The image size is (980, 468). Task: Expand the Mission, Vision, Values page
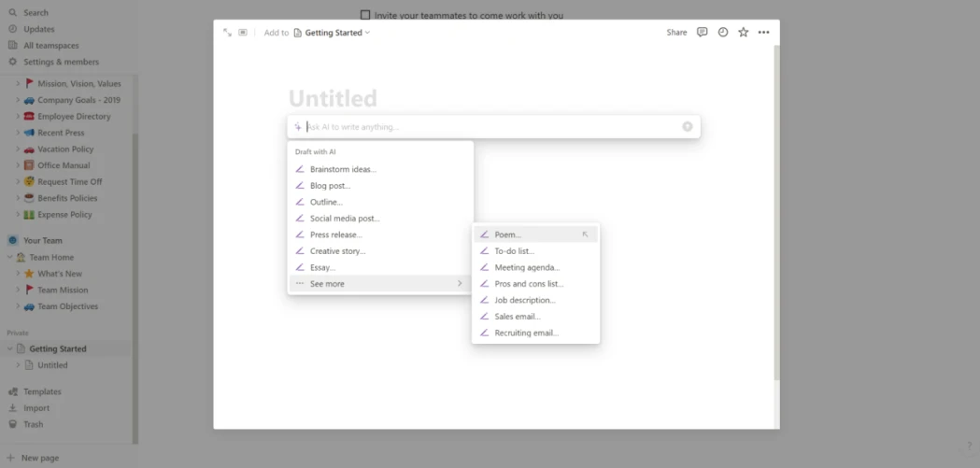tap(18, 84)
